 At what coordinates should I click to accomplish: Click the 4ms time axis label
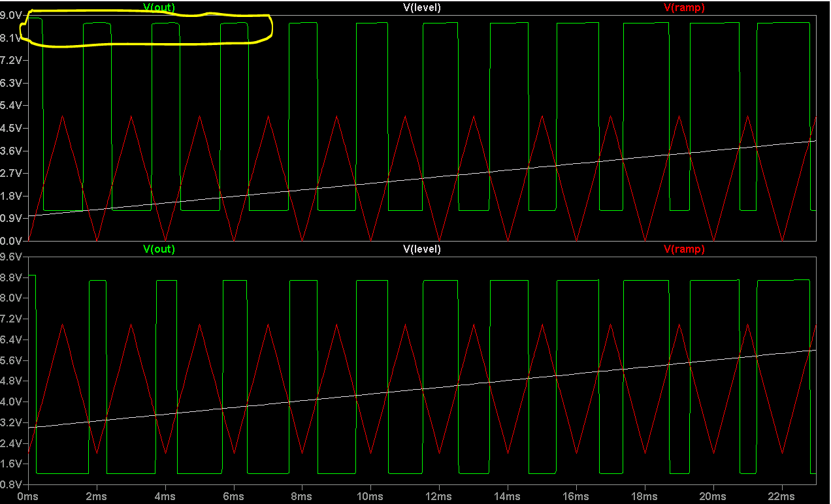(x=165, y=497)
